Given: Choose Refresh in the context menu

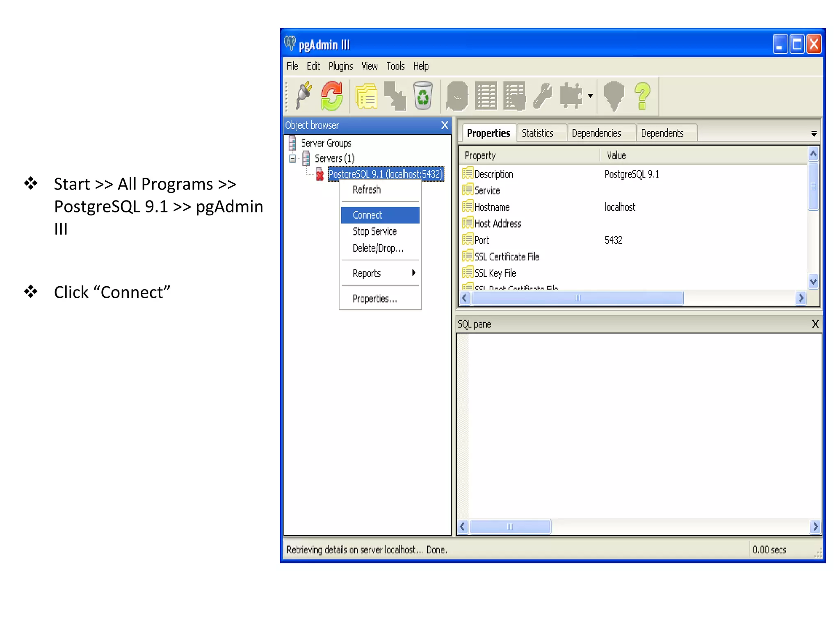Looking at the screenshot, I should (380, 190).
